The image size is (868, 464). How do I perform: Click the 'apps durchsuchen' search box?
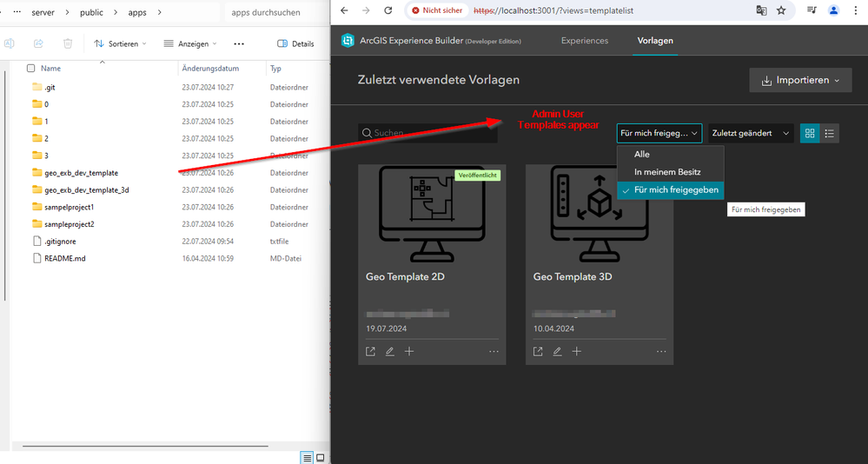[x=278, y=12]
